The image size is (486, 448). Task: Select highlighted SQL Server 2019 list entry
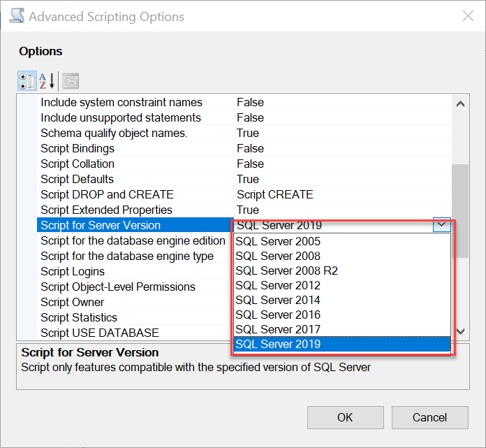(342, 344)
